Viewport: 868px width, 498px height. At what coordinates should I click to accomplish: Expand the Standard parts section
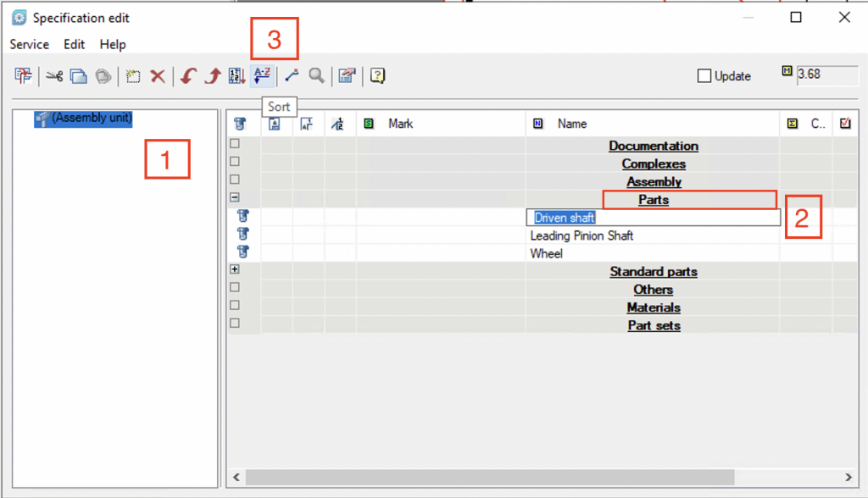(x=235, y=270)
